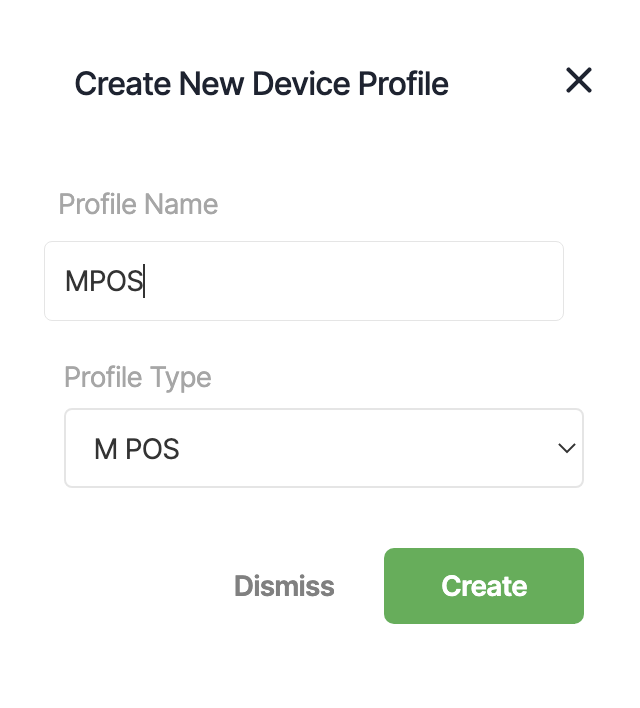Image resolution: width=640 pixels, height=708 pixels.
Task: Cancel profile creation via Dismiss
Action: pyautogui.click(x=284, y=586)
